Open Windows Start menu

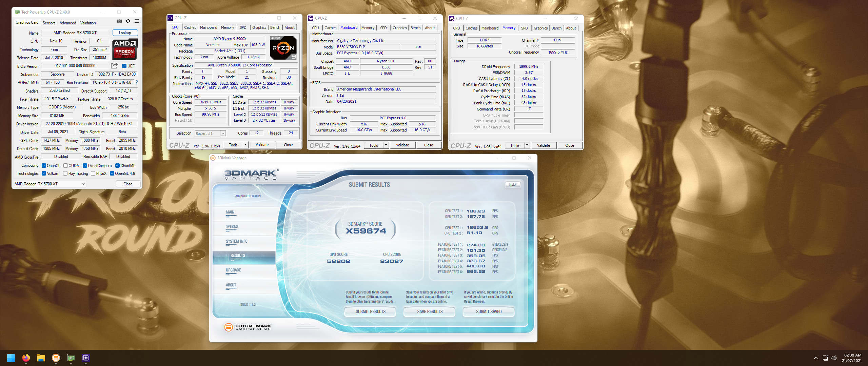click(11, 358)
